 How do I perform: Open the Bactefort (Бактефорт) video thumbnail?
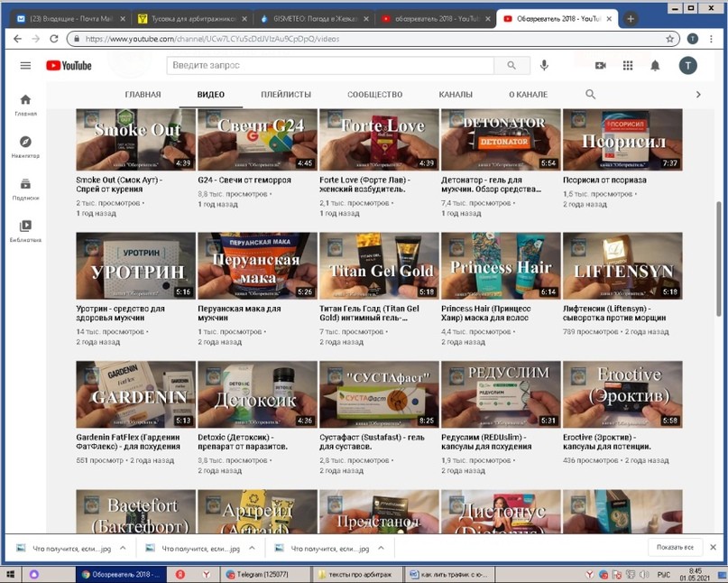135,512
